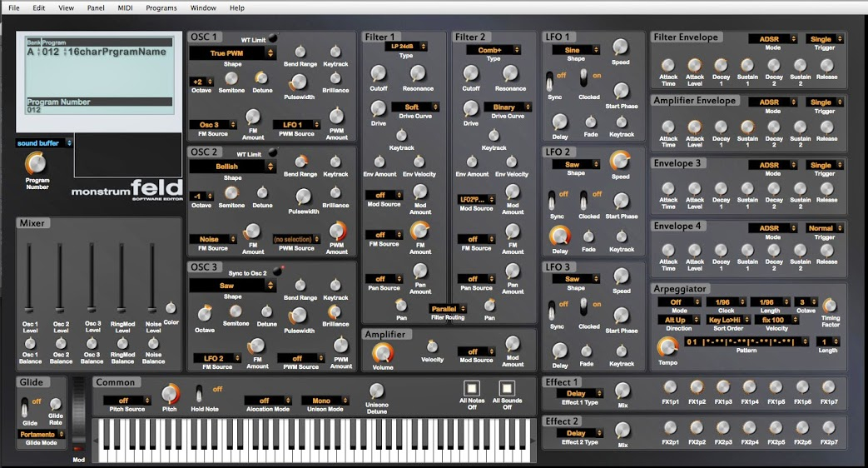
Task: Click the Arpeggiator Pattern field
Action: pos(746,341)
